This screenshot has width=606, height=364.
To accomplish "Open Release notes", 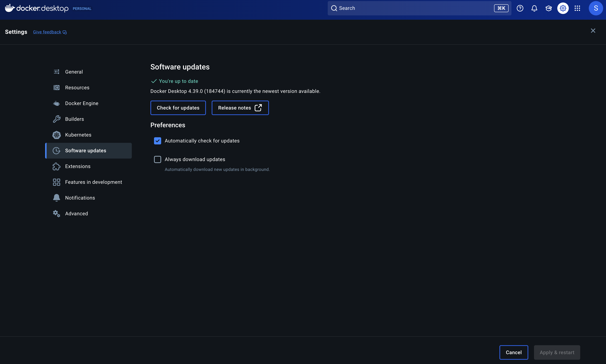I will tap(240, 108).
